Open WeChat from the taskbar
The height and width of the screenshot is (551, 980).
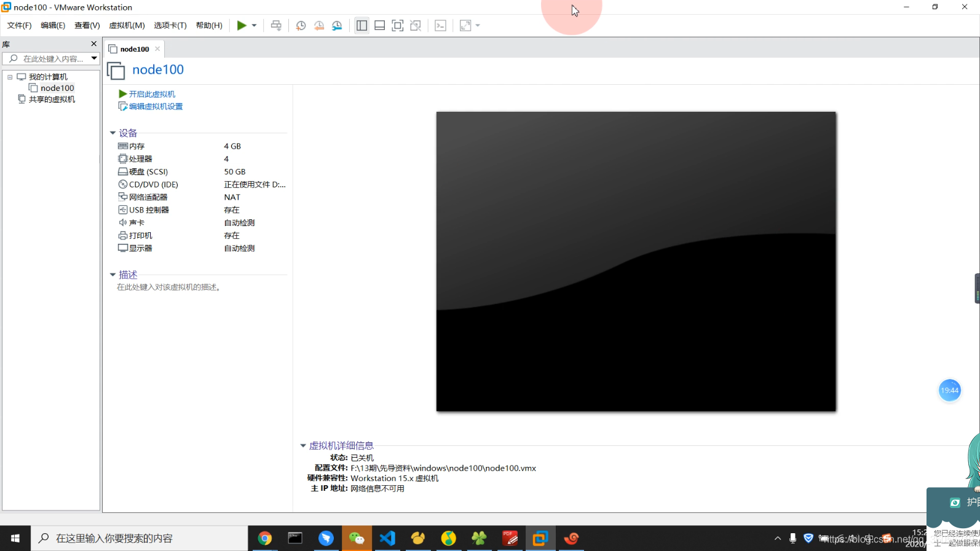(x=357, y=538)
